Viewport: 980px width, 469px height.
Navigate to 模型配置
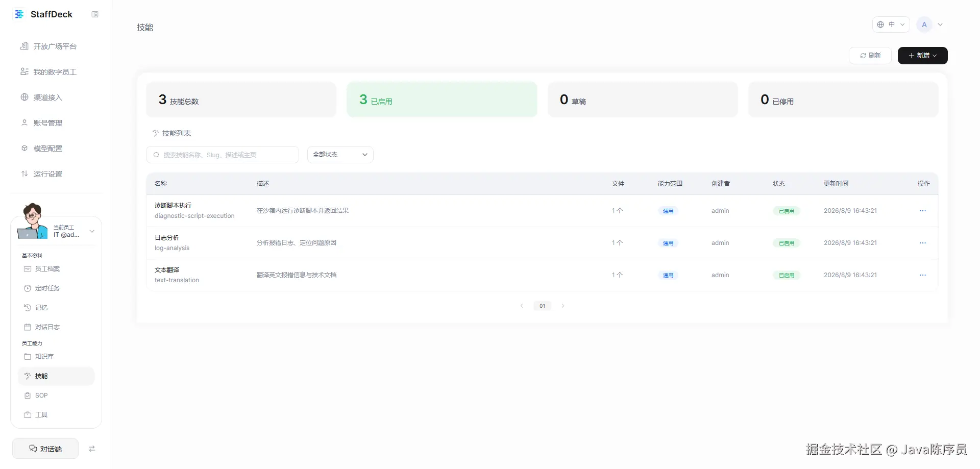(x=41, y=149)
